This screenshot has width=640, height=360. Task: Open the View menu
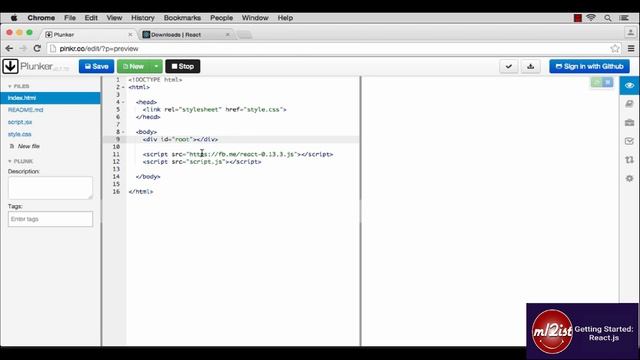(x=114, y=18)
